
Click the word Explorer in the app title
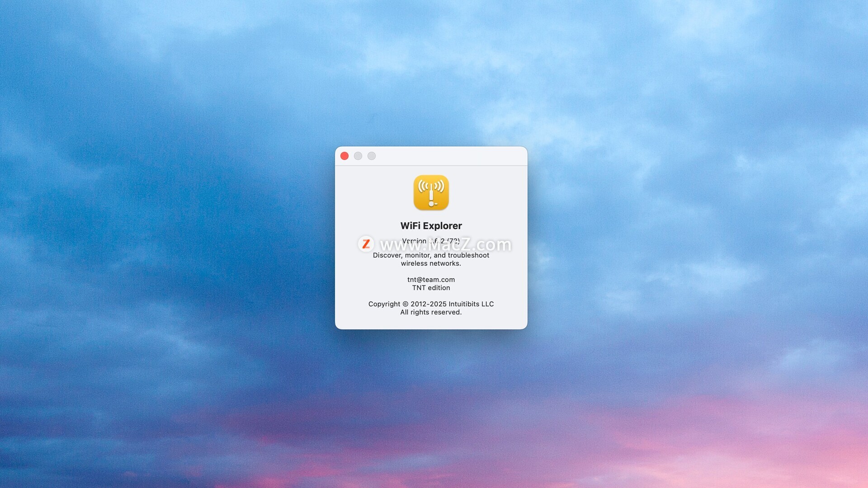click(442, 226)
